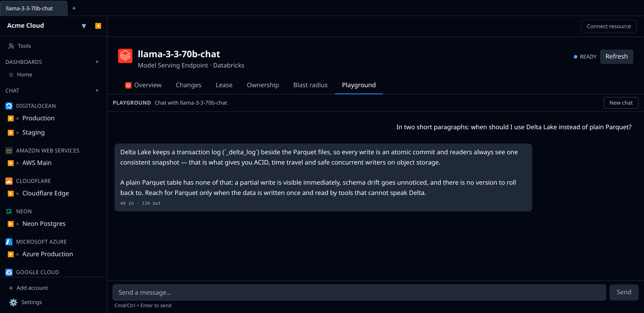Image resolution: width=644 pixels, height=313 pixels.
Task: Expand the Production account arrow
Action: (x=11, y=118)
